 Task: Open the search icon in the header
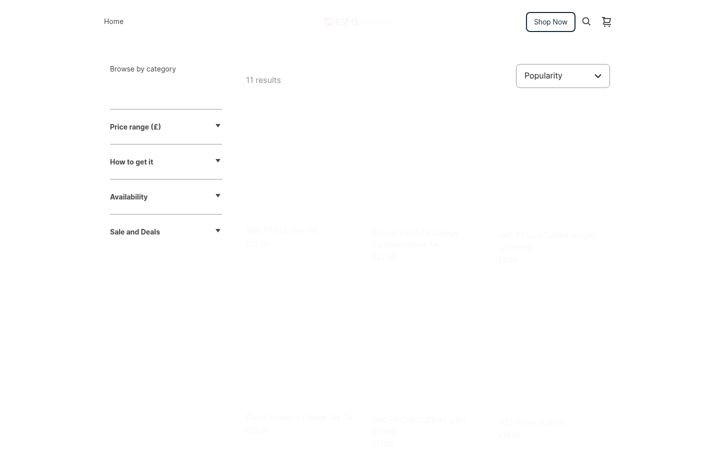586,22
